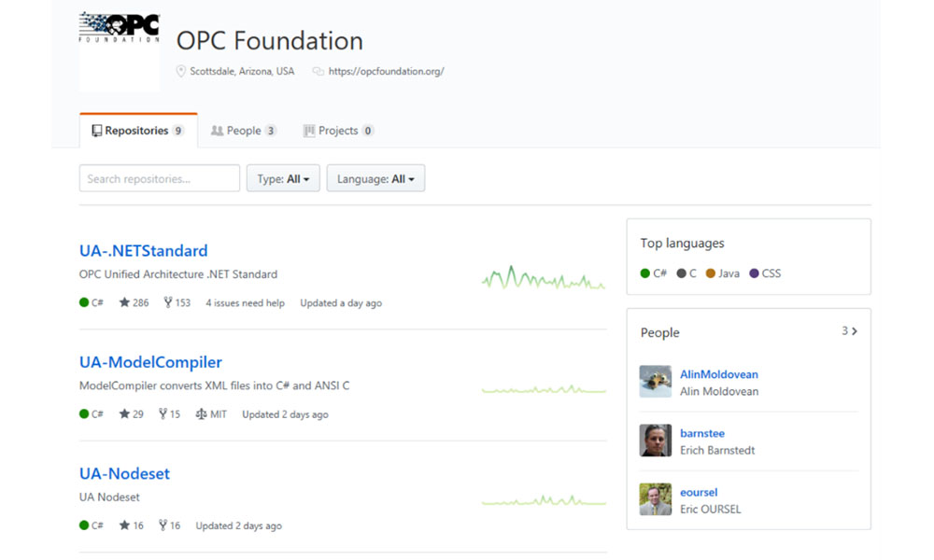Image resolution: width=934 pixels, height=560 pixels.
Task: Click the UA-ModelCompiler activity graph
Action: point(544,389)
